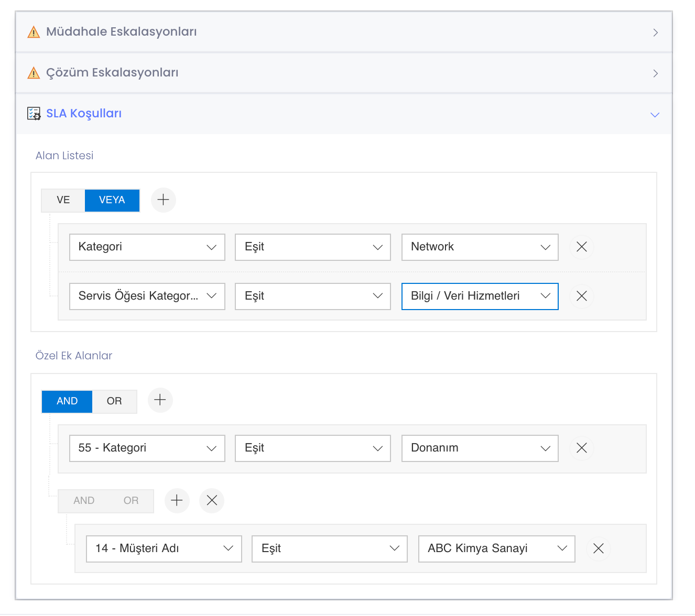Select the VEYA operator toggle
The width and height of the screenshot is (695, 616).
(x=112, y=200)
